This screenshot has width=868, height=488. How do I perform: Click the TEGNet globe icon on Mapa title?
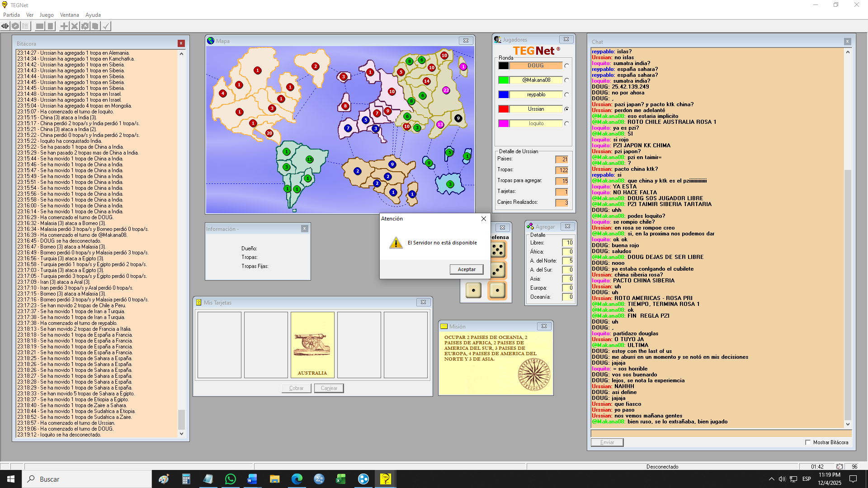coord(211,41)
